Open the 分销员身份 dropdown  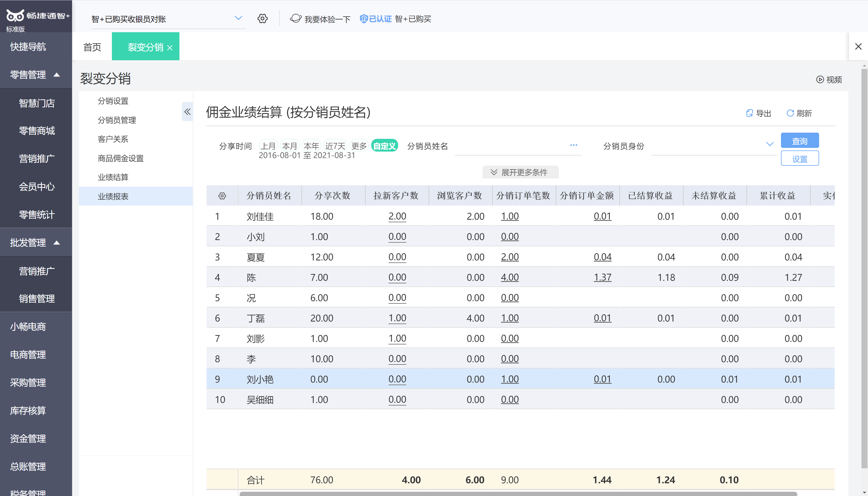[x=770, y=144]
